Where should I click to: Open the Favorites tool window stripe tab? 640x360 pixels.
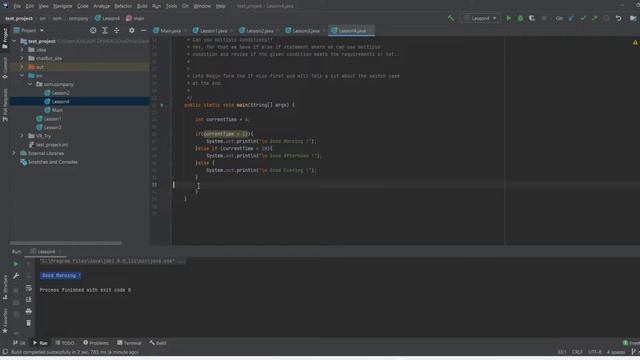[x=5, y=320]
